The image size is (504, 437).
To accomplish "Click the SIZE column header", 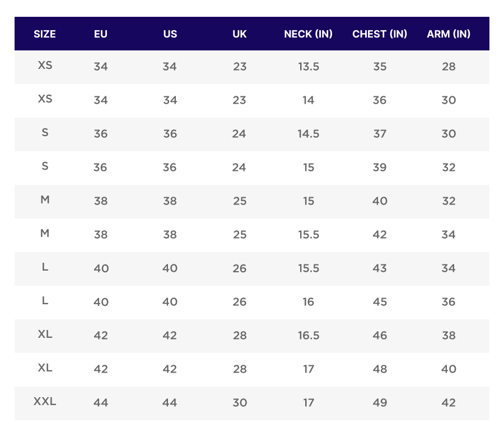I will [45, 34].
